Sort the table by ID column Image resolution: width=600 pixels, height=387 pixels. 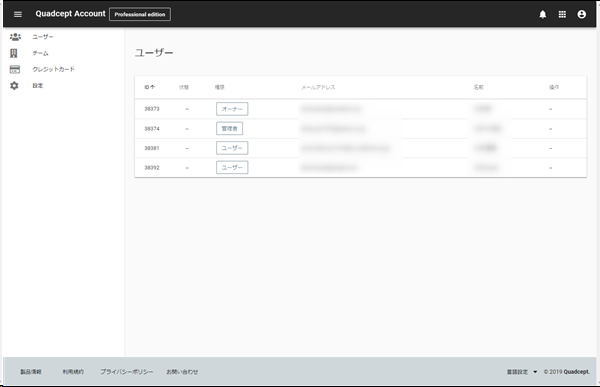150,87
